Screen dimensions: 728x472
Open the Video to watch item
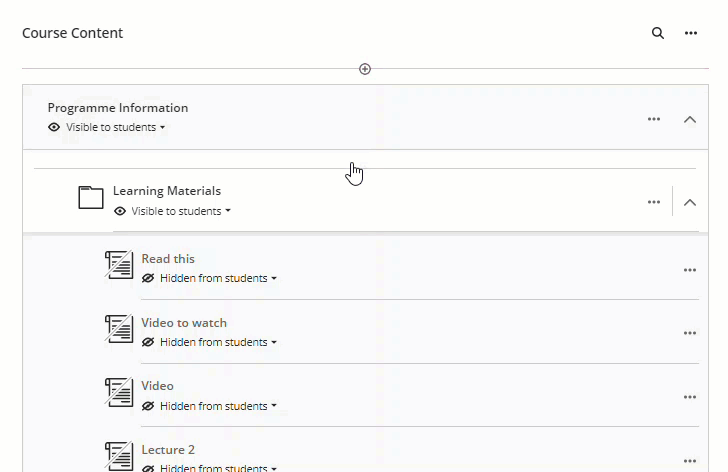[184, 323]
